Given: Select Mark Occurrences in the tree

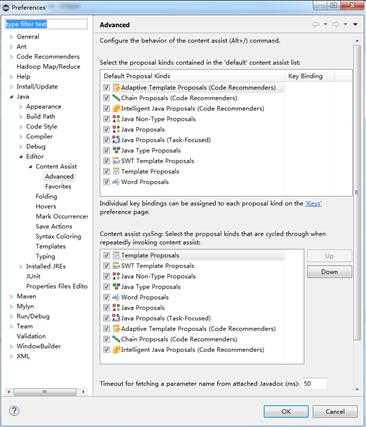Looking at the screenshot, I should tap(62, 216).
